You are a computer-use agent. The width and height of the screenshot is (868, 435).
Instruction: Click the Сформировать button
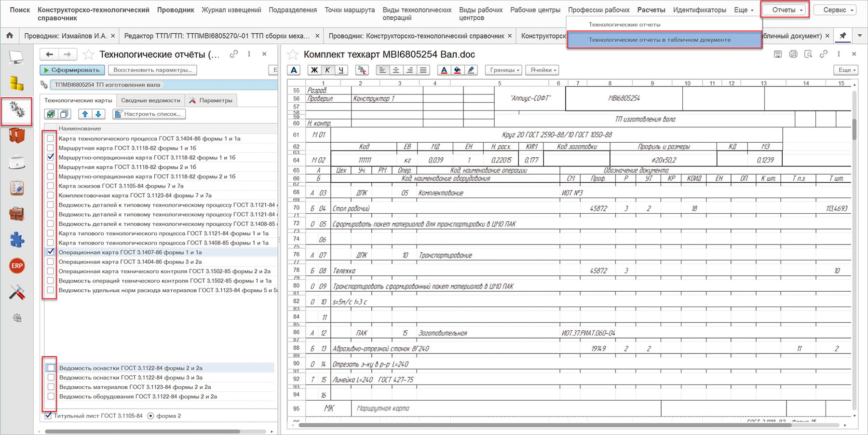pyautogui.click(x=72, y=70)
